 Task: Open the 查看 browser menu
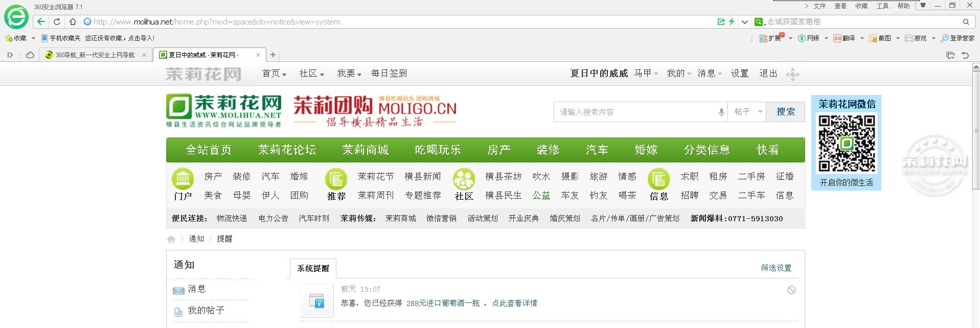coord(841,6)
